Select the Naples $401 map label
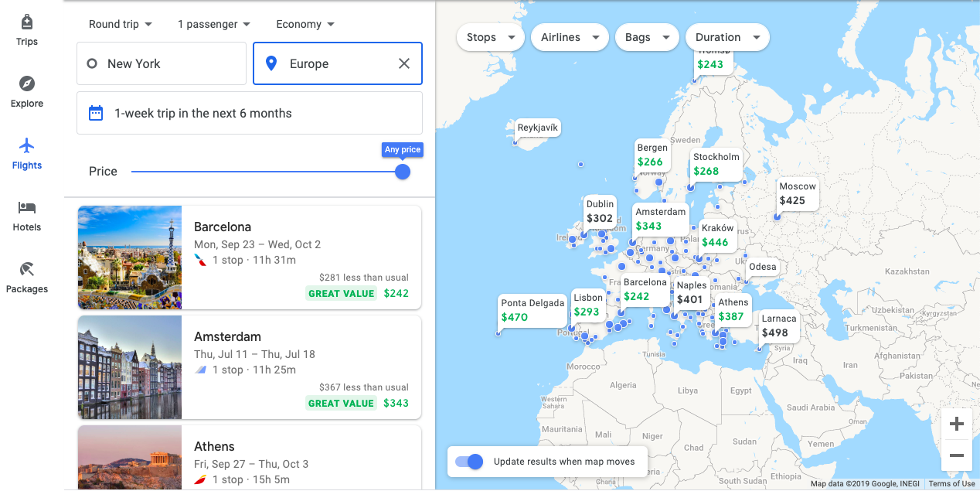980x491 pixels. pyautogui.click(x=692, y=292)
